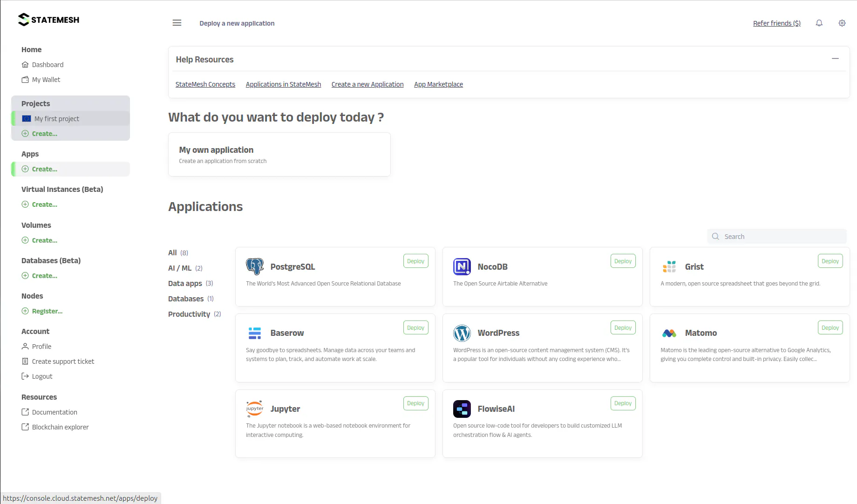Click the Baserow app icon
The image size is (857, 504).
(255, 333)
